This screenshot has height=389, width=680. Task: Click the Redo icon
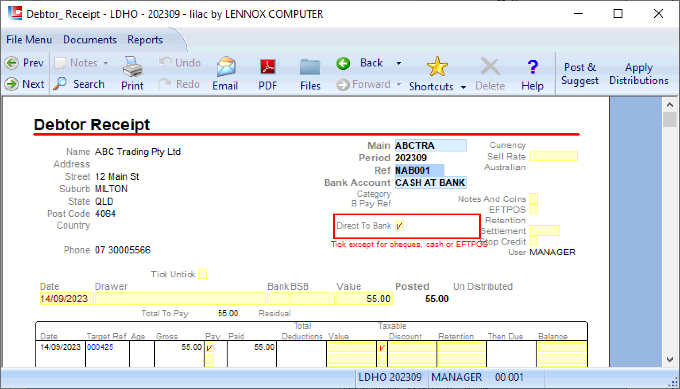click(x=165, y=83)
